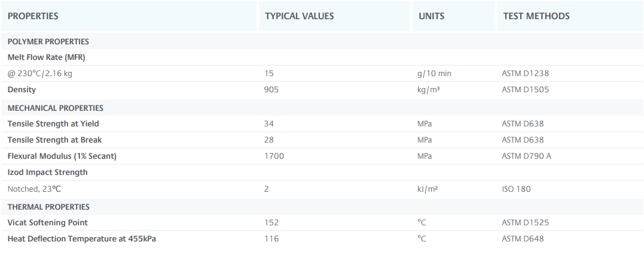644x254 pixels.
Task: Click Heat Deflection Temperature at 455kPa label
Action: 82,238
